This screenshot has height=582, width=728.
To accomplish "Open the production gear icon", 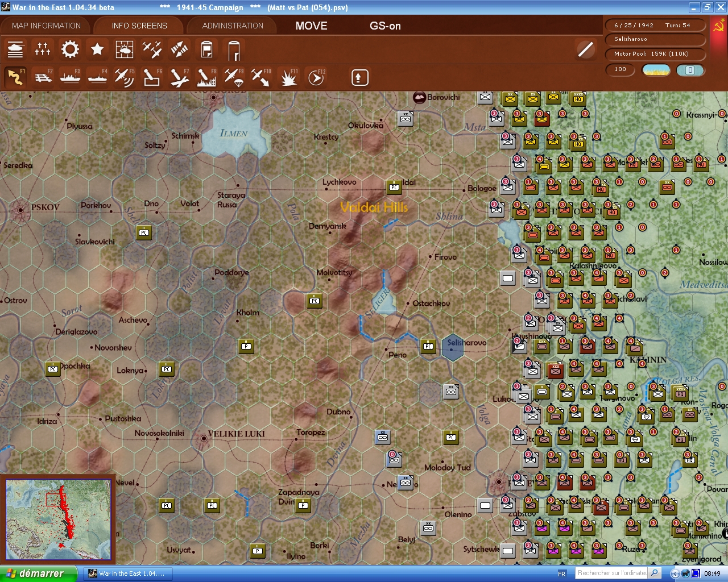I will pyautogui.click(x=70, y=49).
